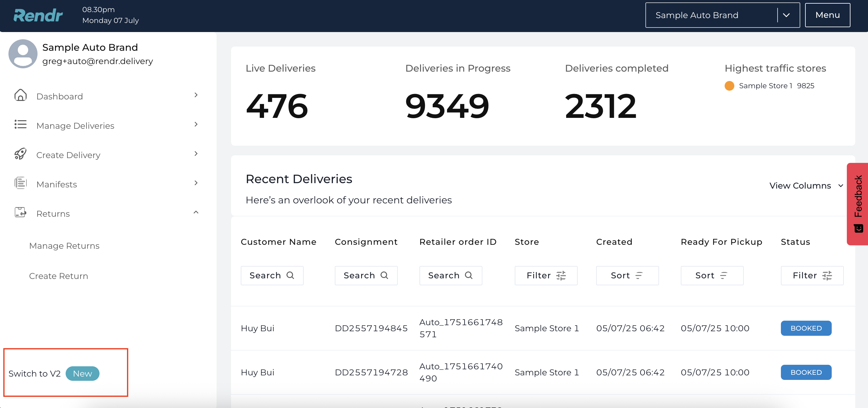Click the Store Filter button
The image size is (868, 408).
point(546,275)
